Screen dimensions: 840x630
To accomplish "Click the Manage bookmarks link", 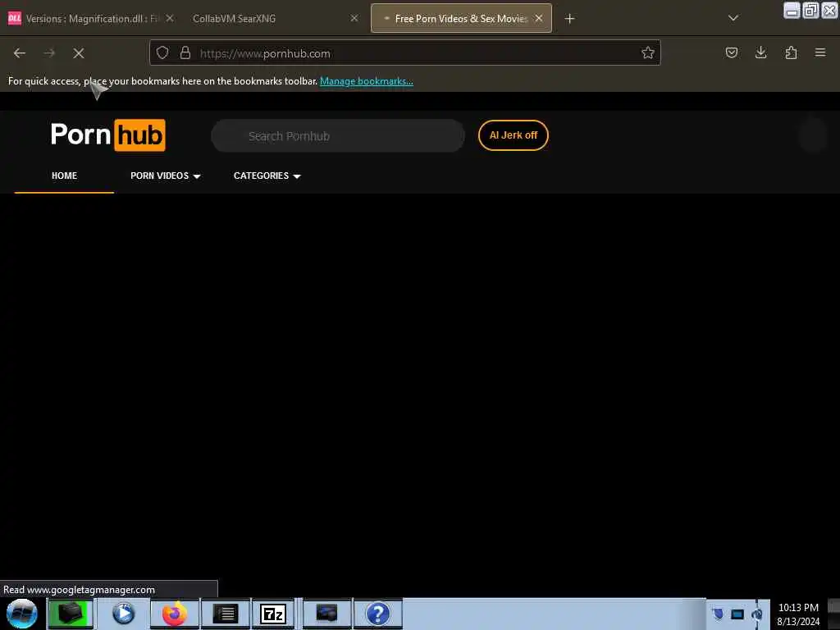I will pyautogui.click(x=367, y=81).
